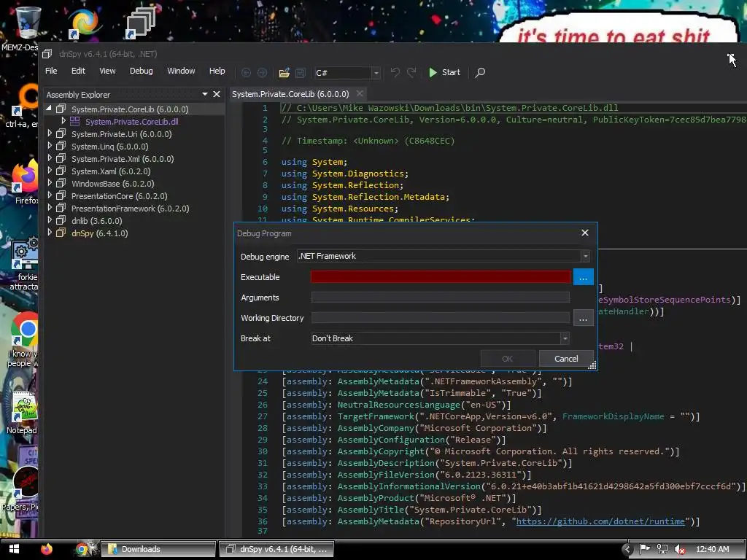Expand the System.Xaml (6.0.2.0) node
Screen dimensions: 747x560
point(50,171)
